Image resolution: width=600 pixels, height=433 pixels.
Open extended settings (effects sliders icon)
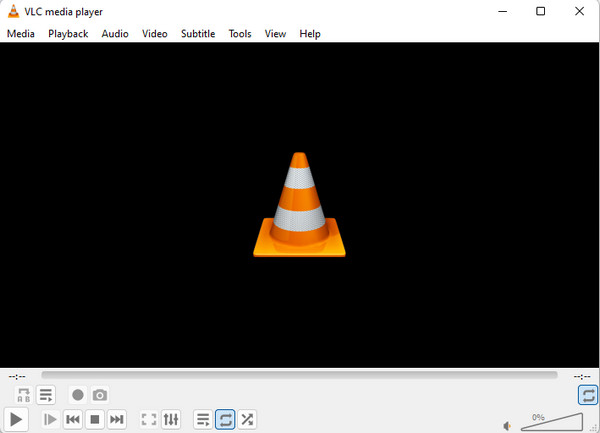pyautogui.click(x=171, y=419)
